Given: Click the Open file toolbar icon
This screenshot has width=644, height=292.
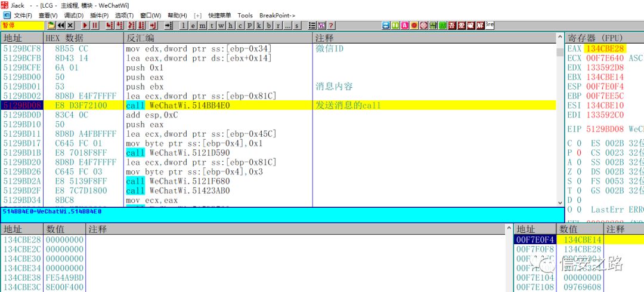Looking at the screenshot, I should (x=51, y=26).
